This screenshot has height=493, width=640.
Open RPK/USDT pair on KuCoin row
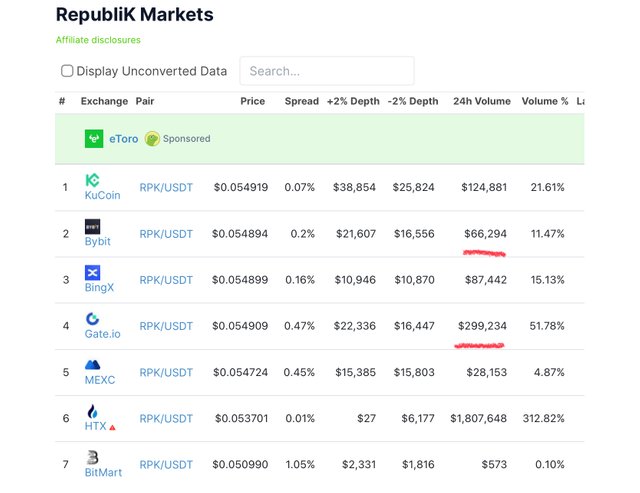click(x=166, y=188)
